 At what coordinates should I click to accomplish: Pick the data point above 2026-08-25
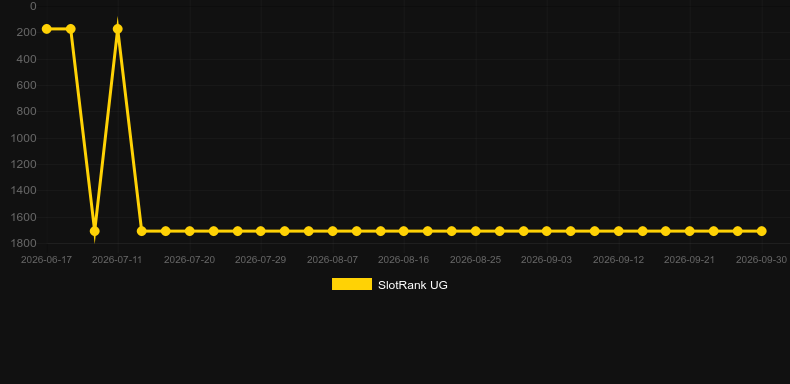tap(476, 231)
